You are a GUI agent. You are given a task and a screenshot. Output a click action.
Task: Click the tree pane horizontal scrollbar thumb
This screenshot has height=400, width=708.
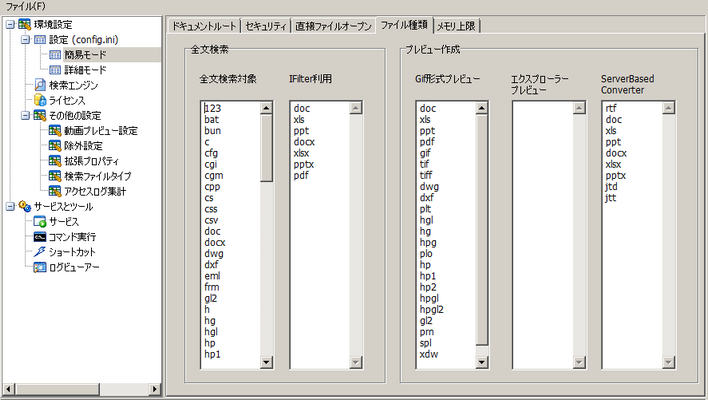(x=57, y=389)
